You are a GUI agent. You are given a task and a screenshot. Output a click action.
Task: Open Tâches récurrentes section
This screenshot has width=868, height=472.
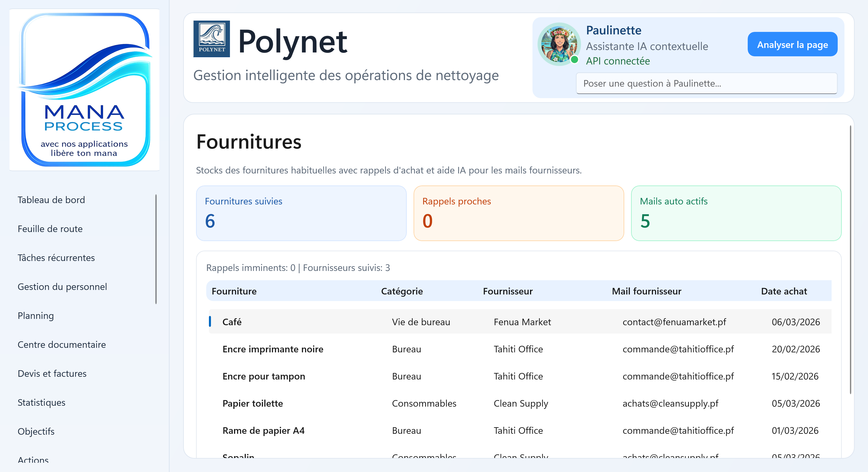click(x=56, y=258)
